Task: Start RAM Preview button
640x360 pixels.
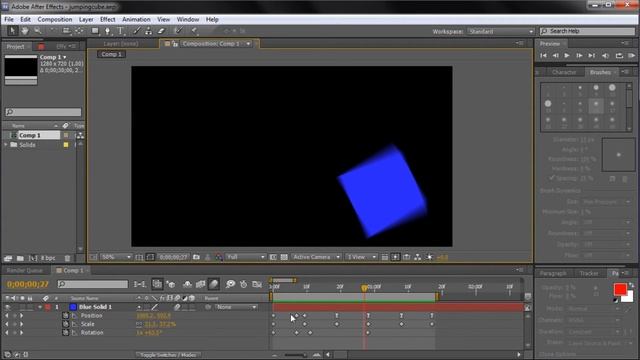Action: [631, 56]
